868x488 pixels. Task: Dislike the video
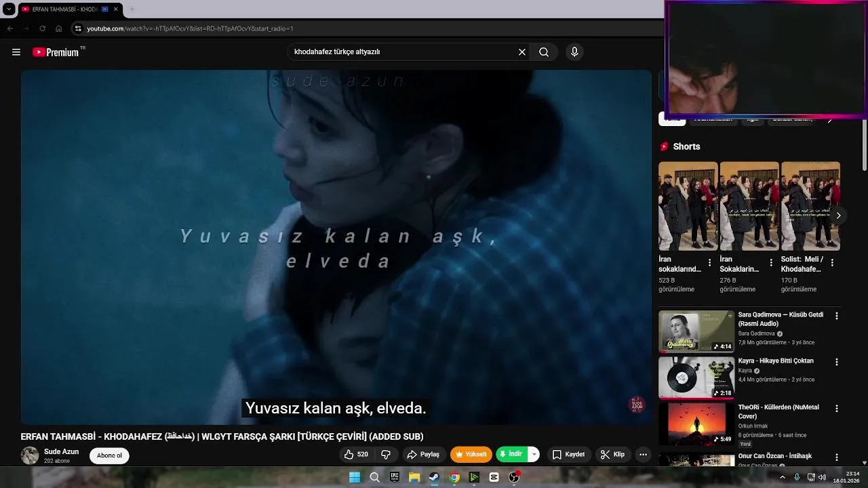[x=386, y=455]
